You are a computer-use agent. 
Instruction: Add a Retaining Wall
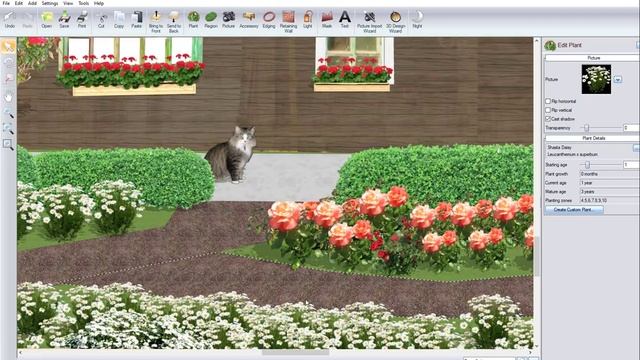point(288,22)
